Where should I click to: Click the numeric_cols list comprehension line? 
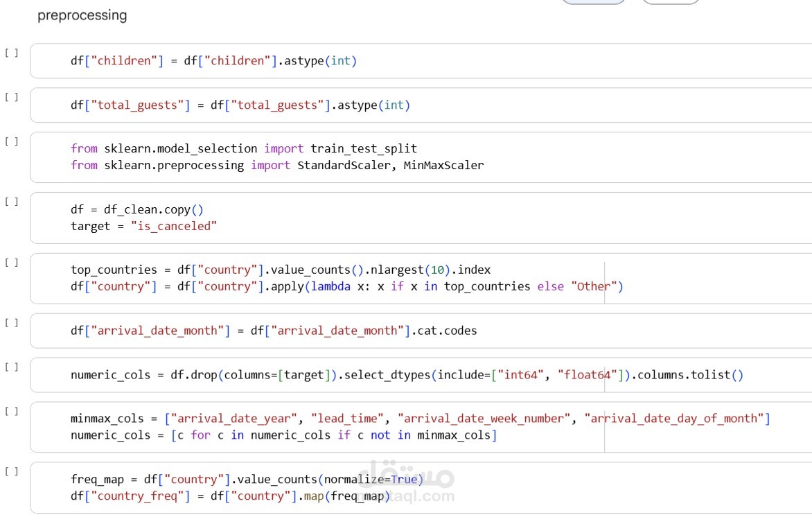point(283,435)
